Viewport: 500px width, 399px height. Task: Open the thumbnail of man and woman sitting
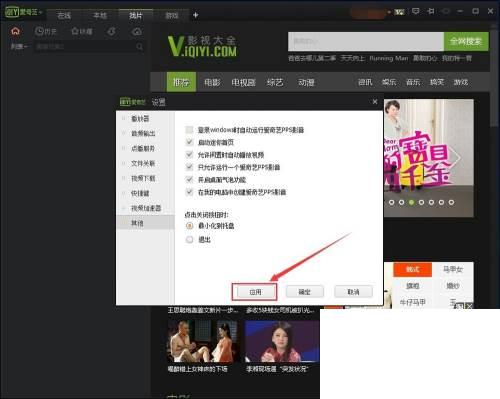pos(203,341)
